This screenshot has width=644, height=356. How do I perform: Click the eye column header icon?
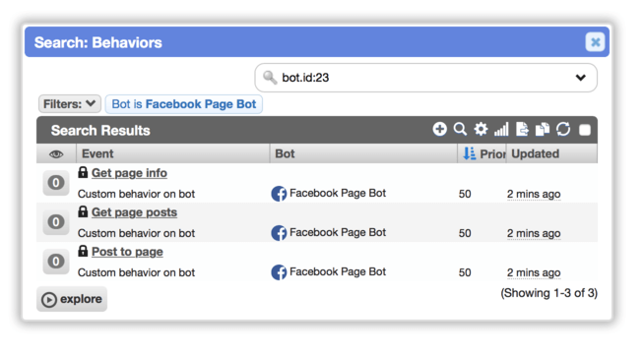pyautogui.click(x=56, y=154)
